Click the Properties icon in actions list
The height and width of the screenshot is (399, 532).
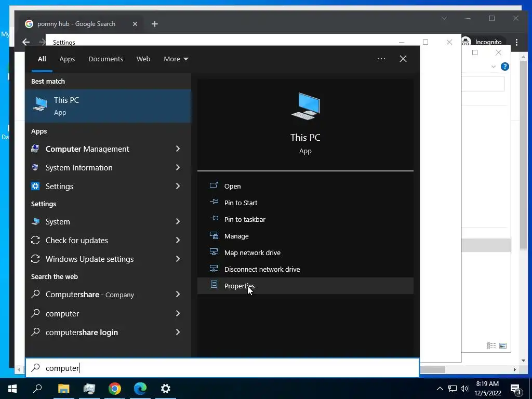point(214,284)
